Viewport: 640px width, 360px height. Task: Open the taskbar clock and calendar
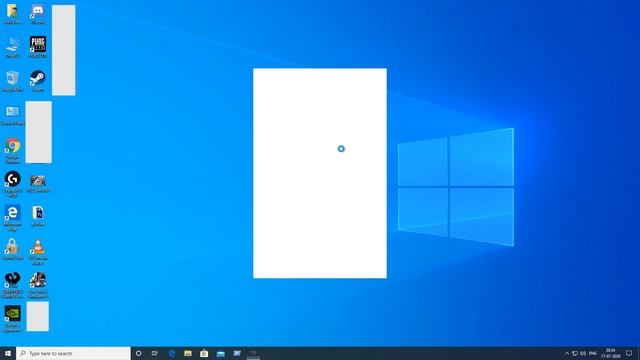coord(611,353)
